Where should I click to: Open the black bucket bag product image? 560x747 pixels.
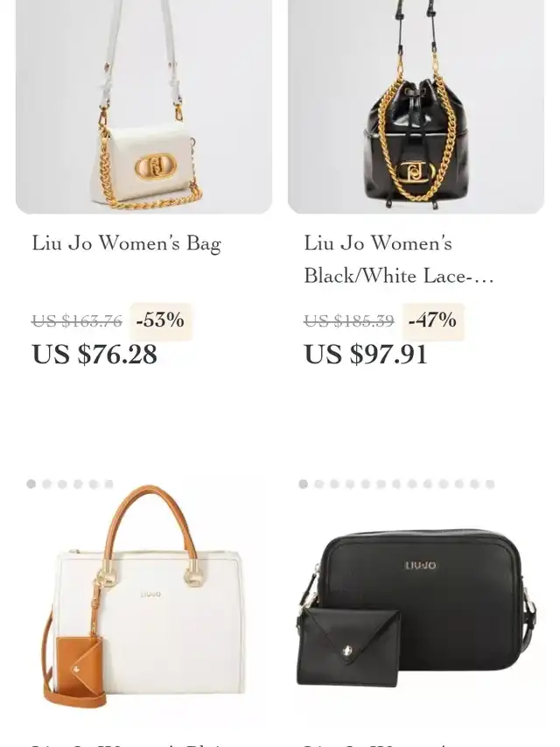click(x=416, y=106)
